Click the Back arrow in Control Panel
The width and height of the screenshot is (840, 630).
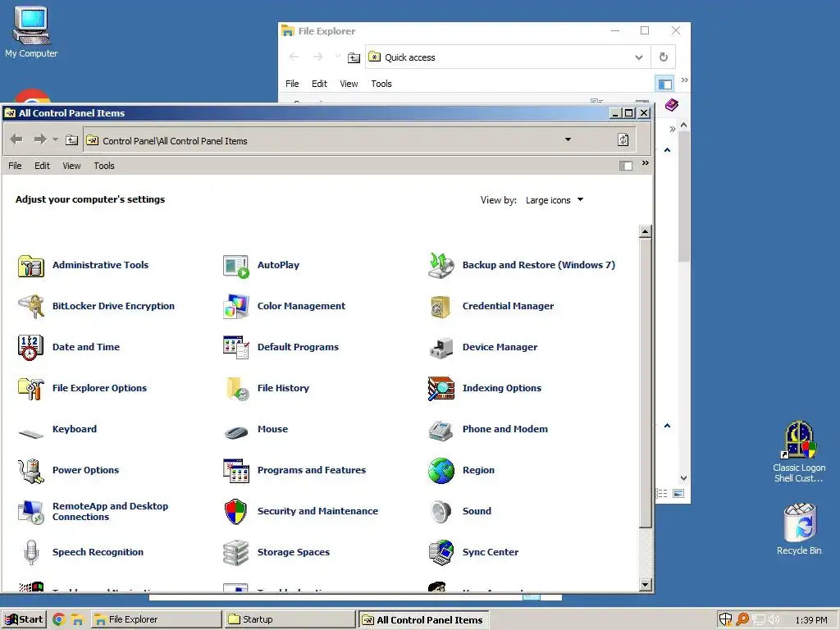(x=16, y=139)
